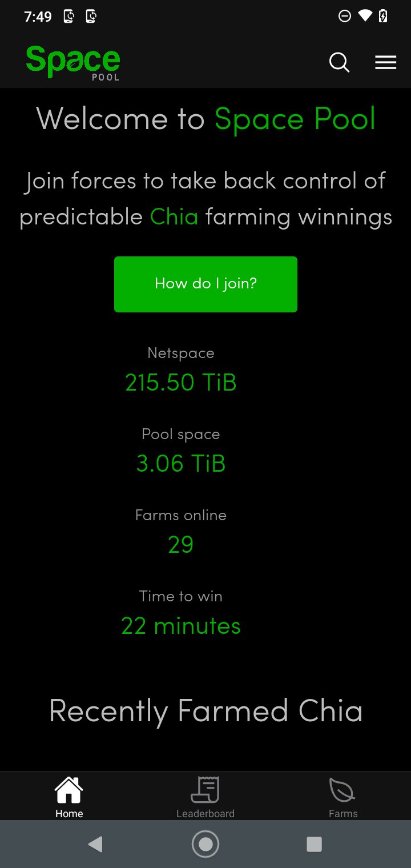Tap the Home icon in bottom navigation

pos(68,787)
